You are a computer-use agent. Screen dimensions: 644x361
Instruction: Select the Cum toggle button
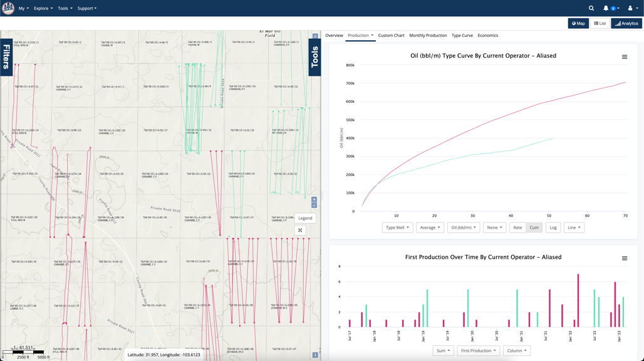tap(534, 228)
